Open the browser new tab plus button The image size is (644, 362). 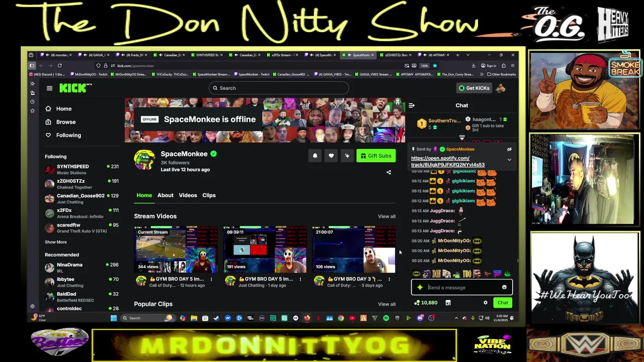457,55
